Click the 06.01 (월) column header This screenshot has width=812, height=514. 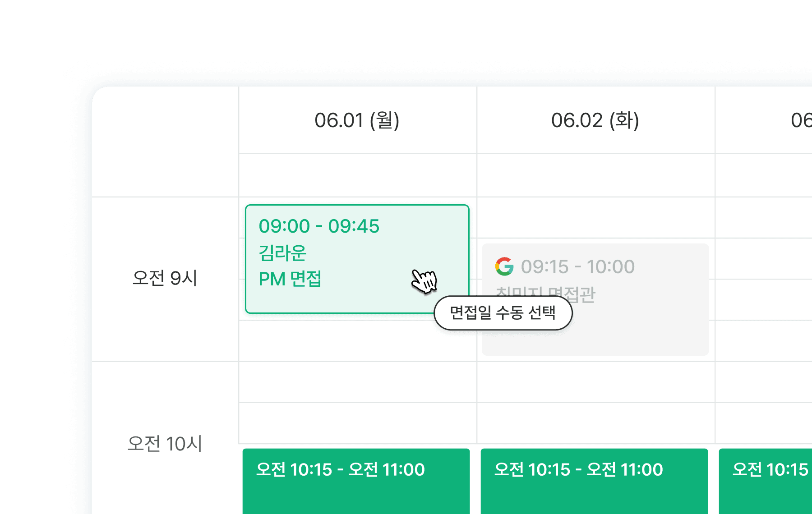357,120
